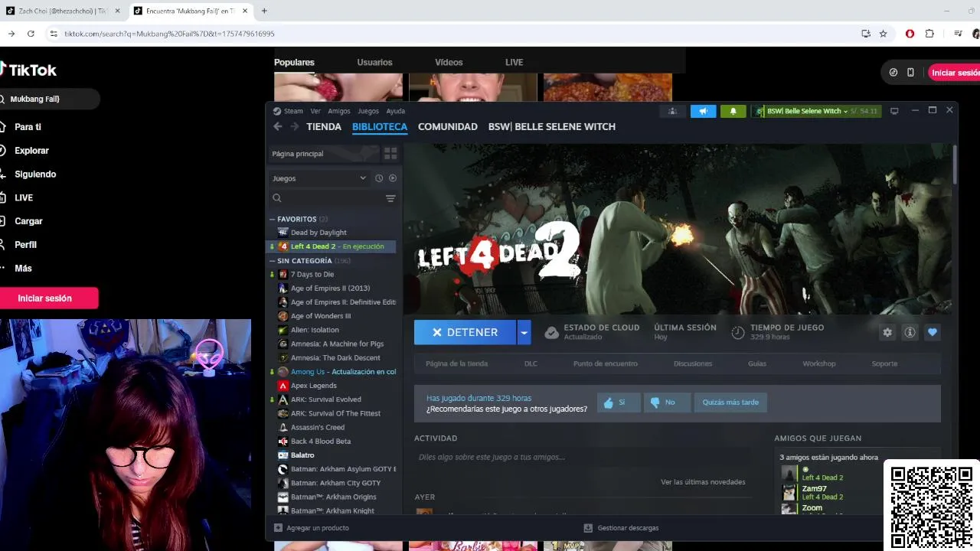
Task: Switch Steam to Big Picture mode
Action: tap(894, 111)
